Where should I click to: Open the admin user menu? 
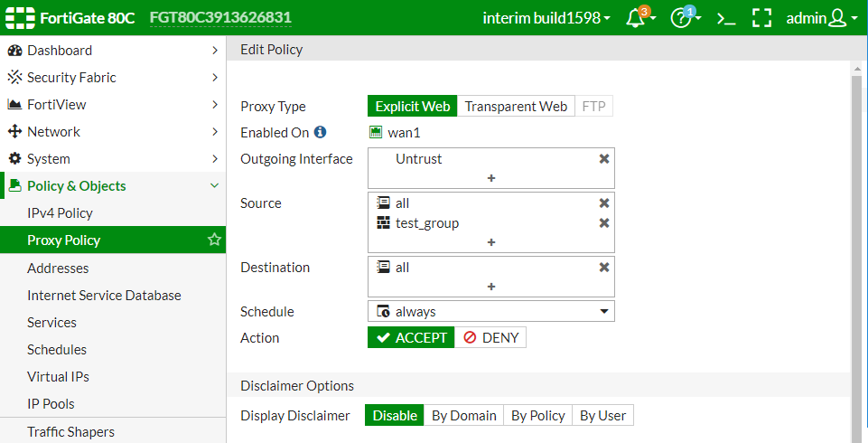[x=821, y=18]
